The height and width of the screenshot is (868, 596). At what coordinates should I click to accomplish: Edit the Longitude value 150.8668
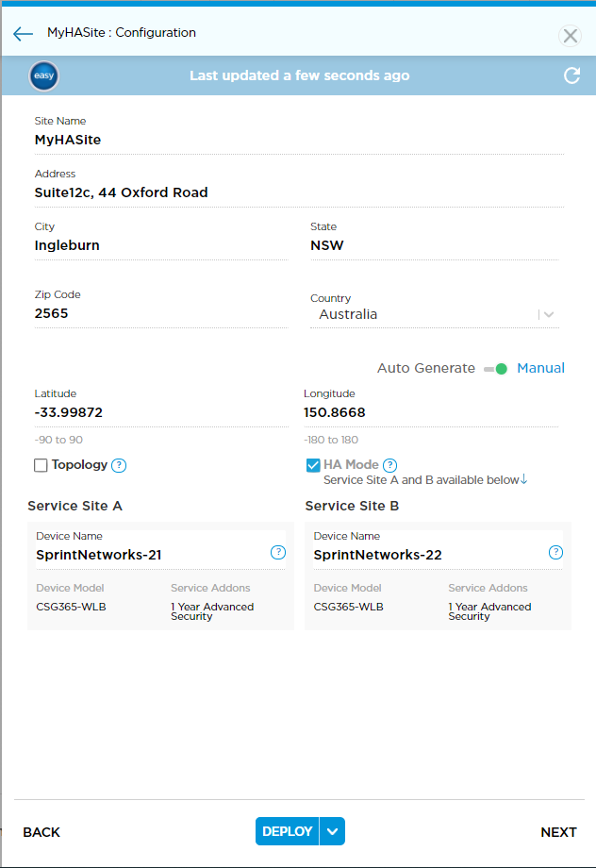pos(431,413)
